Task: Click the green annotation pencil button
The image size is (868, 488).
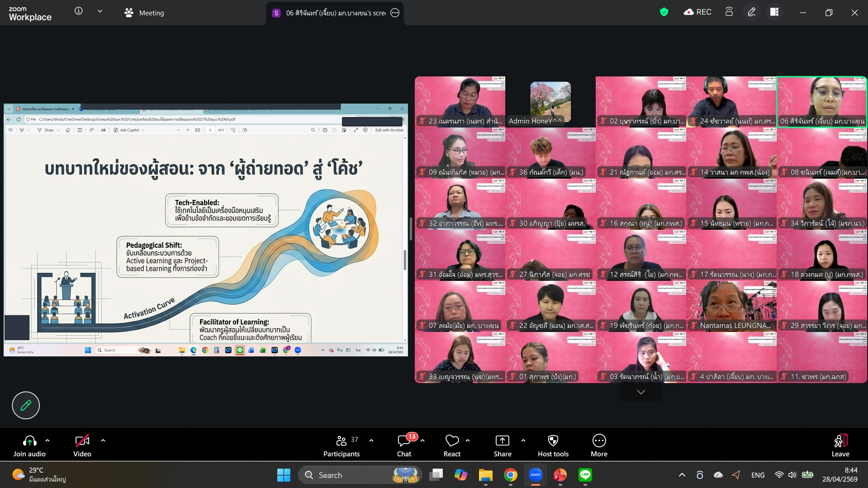Action: click(26, 405)
